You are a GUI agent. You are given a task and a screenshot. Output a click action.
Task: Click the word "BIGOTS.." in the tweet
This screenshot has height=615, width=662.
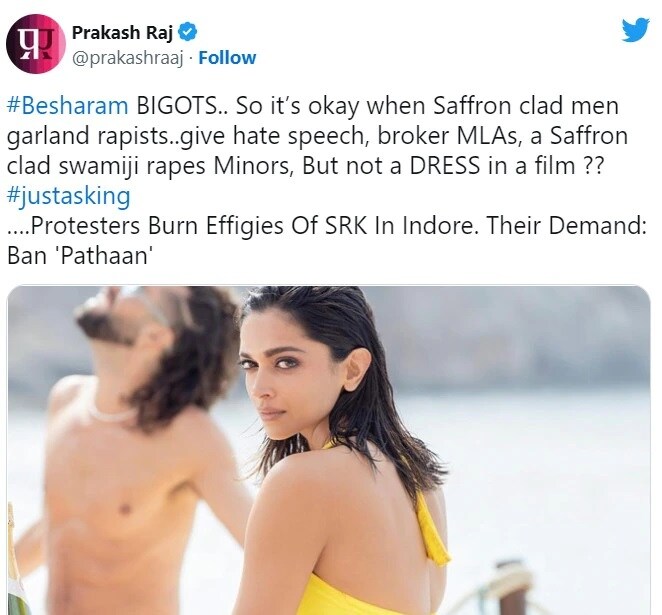[184, 106]
